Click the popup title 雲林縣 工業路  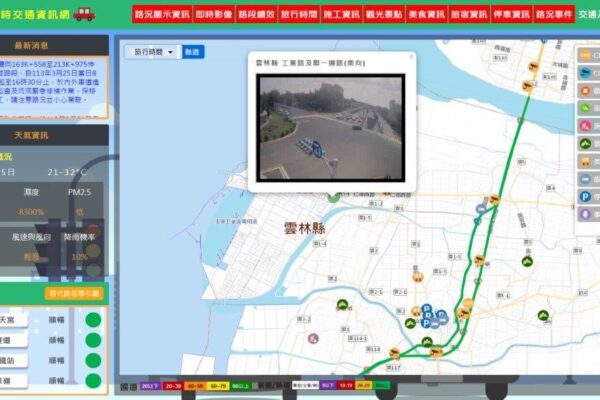coord(310,63)
